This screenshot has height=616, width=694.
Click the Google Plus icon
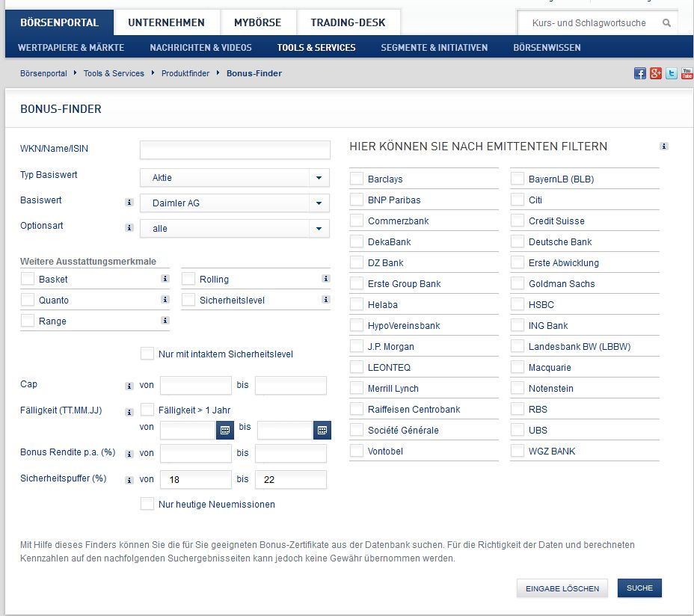click(656, 73)
